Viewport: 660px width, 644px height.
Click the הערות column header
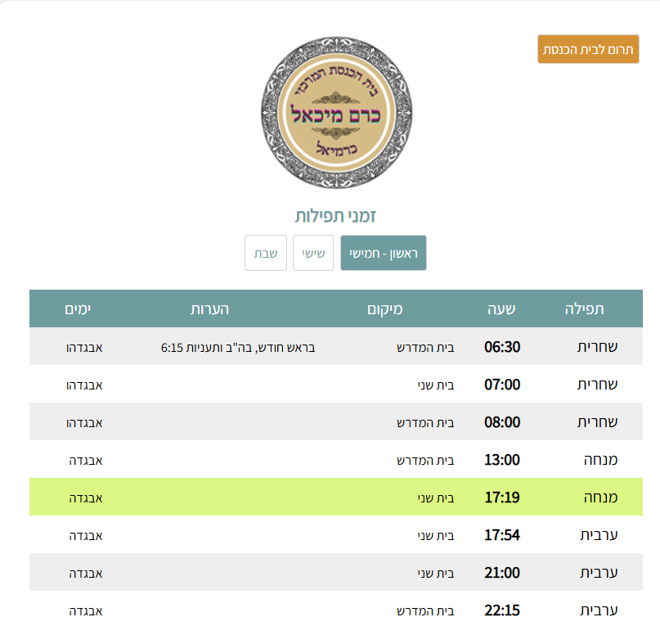coord(209,309)
